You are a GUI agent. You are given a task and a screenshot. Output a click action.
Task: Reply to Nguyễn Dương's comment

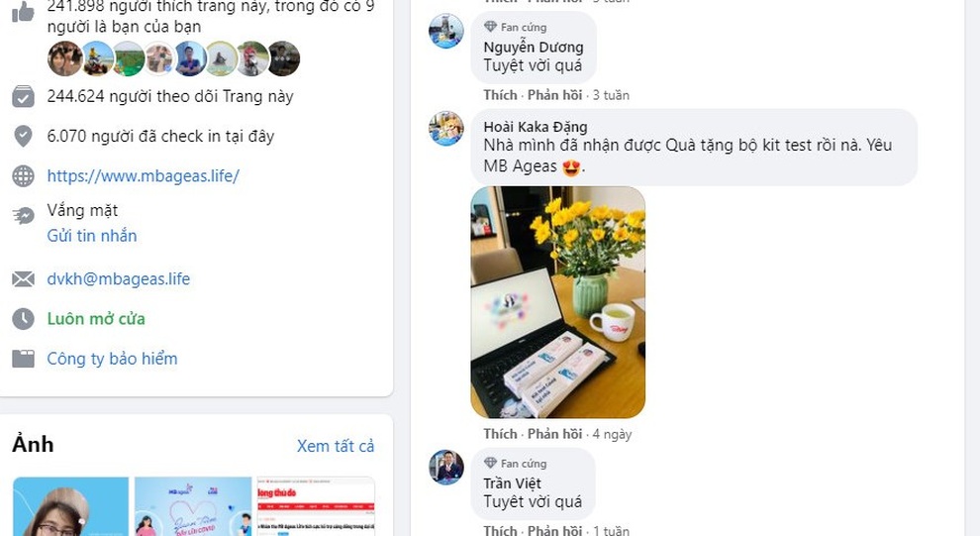click(x=554, y=95)
